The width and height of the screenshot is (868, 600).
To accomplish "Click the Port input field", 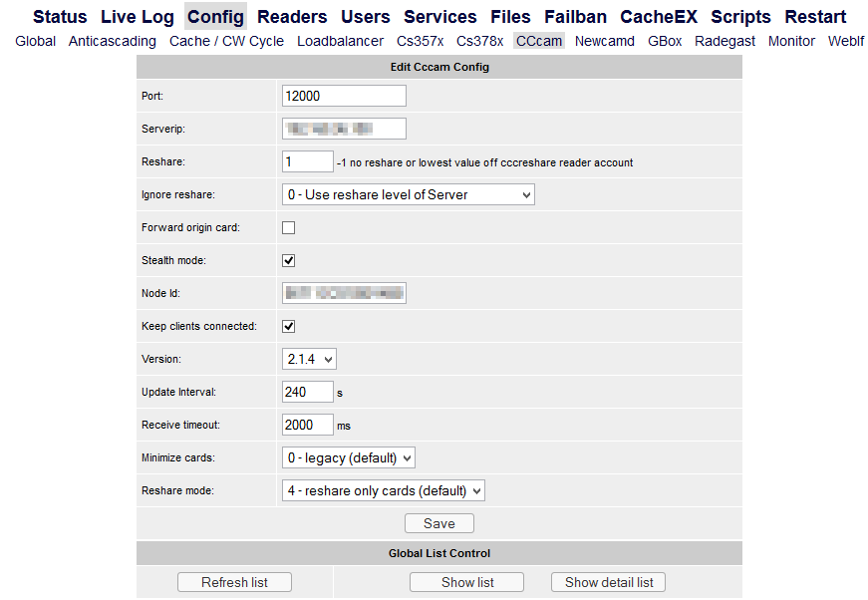I will [x=344, y=96].
